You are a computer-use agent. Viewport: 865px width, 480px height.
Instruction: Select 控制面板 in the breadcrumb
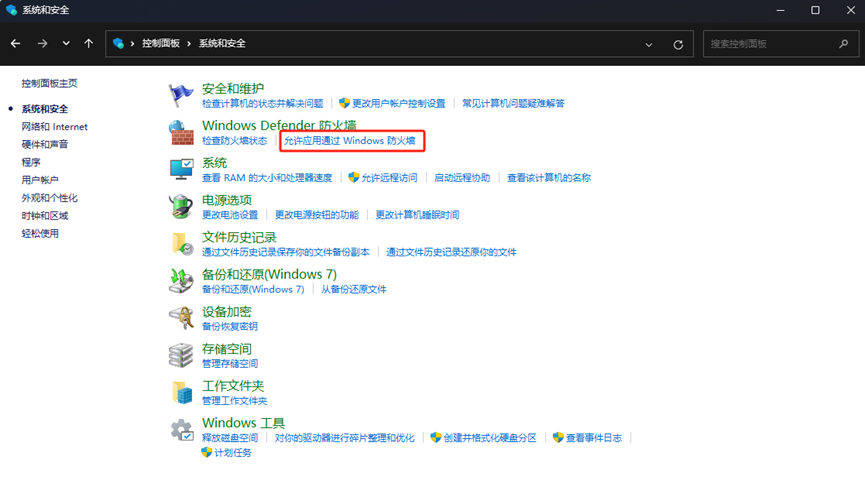coord(161,43)
